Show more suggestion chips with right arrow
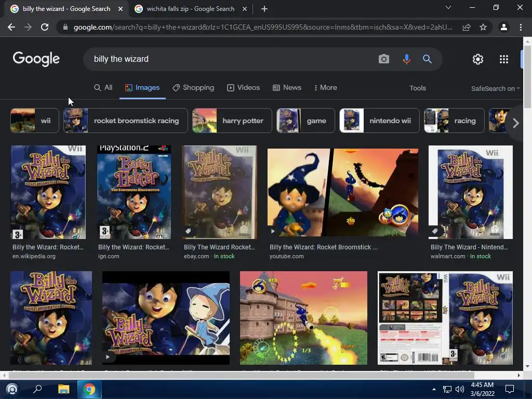Screen dimensions: 532x399 516,123
